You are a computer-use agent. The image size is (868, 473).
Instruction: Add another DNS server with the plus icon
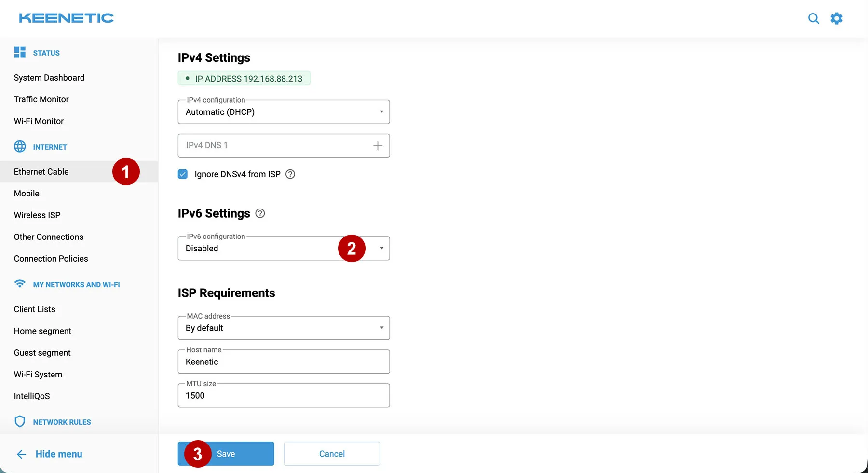(378, 145)
